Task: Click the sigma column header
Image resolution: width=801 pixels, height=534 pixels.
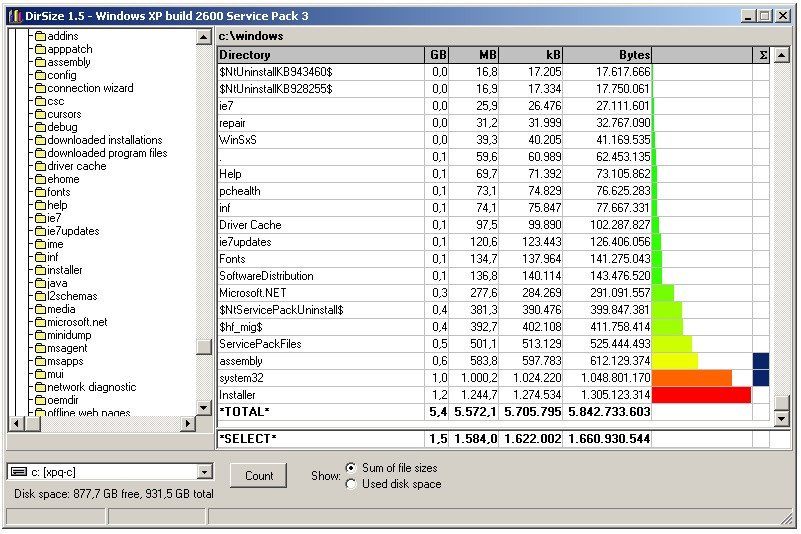Action: 762,55
